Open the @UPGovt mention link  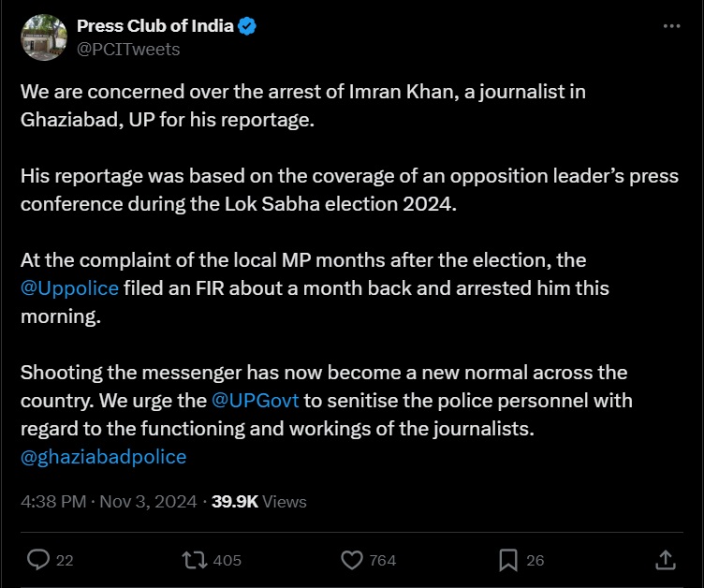(256, 401)
